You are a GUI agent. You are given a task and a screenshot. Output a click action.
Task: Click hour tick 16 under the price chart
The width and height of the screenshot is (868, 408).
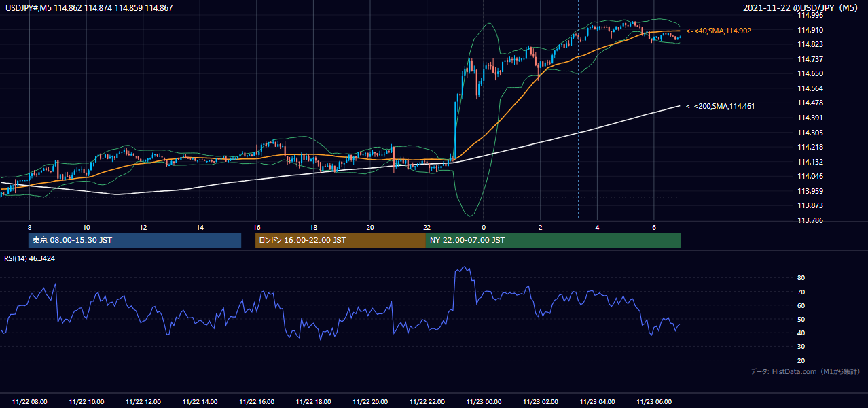point(257,227)
